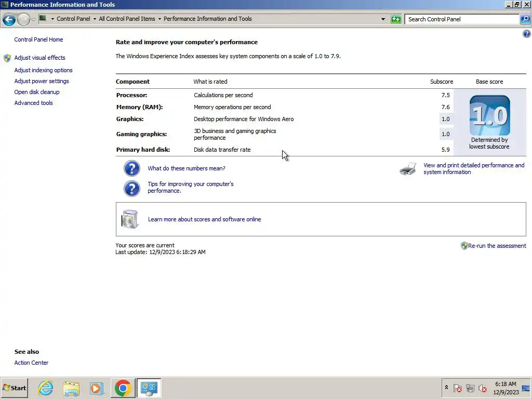This screenshot has width=532, height=399.
Task: Click the shield icon beside Adjust visual effects
Action: click(7, 58)
